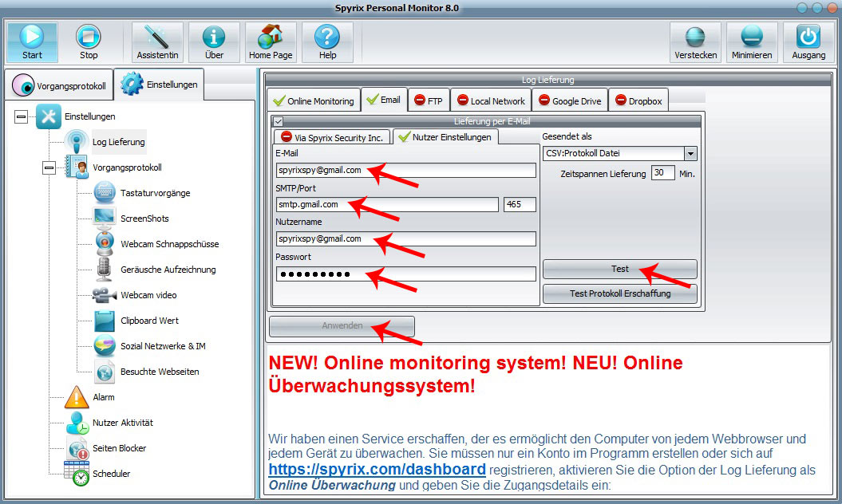Open the Gesendet als dropdown
Viewport: 842px width, 504px height.
click(x=690, y=153)
